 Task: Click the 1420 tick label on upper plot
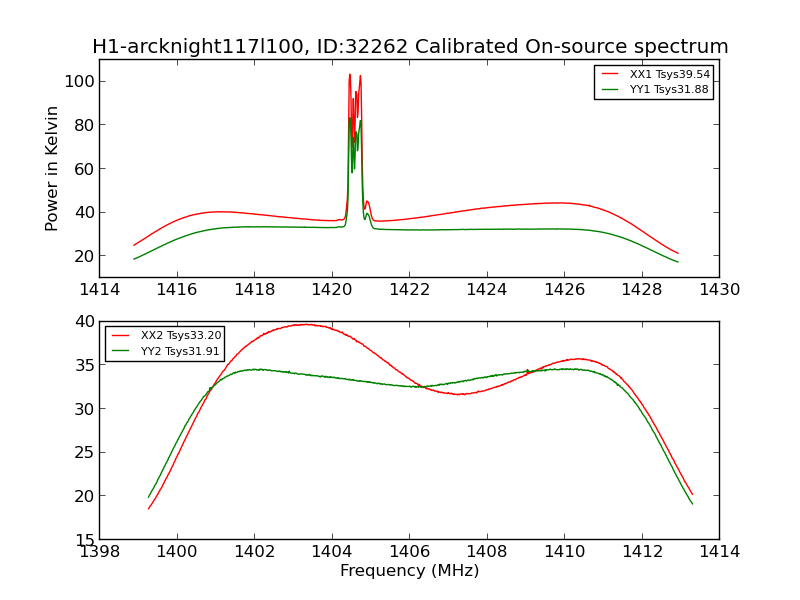click(332, 290)
